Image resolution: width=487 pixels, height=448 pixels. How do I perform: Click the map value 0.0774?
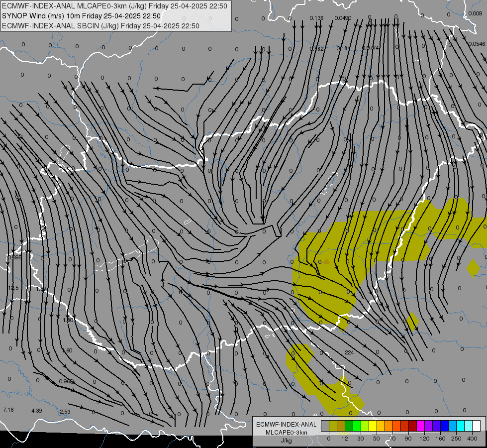(x=371, y=48)
